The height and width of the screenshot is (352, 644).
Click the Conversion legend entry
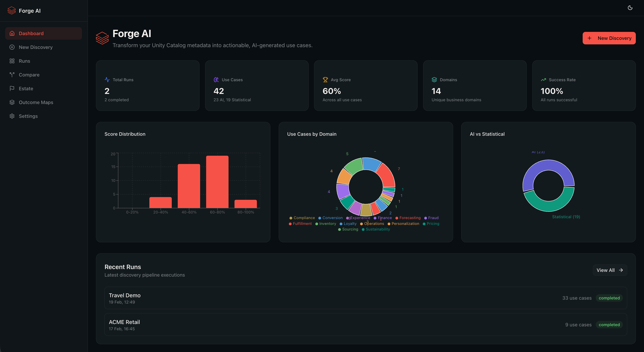coord(330,218)
